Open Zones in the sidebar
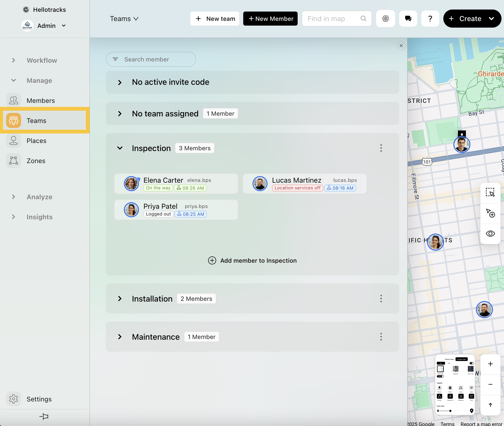Viewport: 504px width, 426px height. [36, 161]
